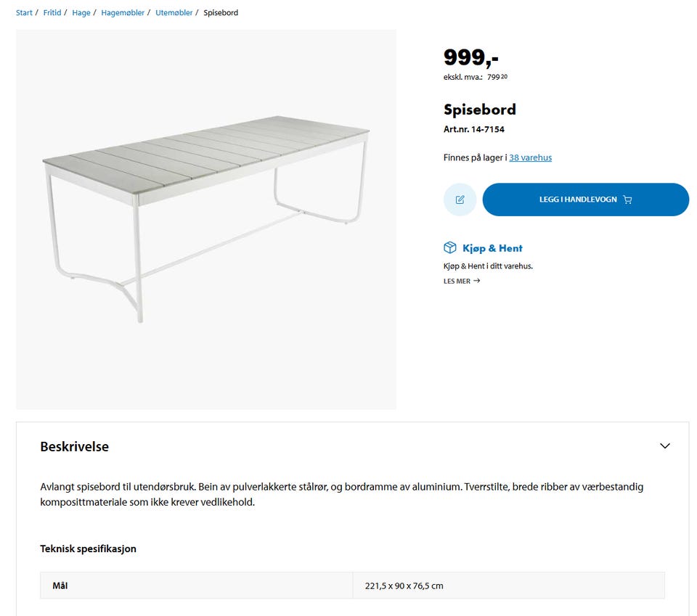Click the 'Kjøp & Hent' heading

492,247
